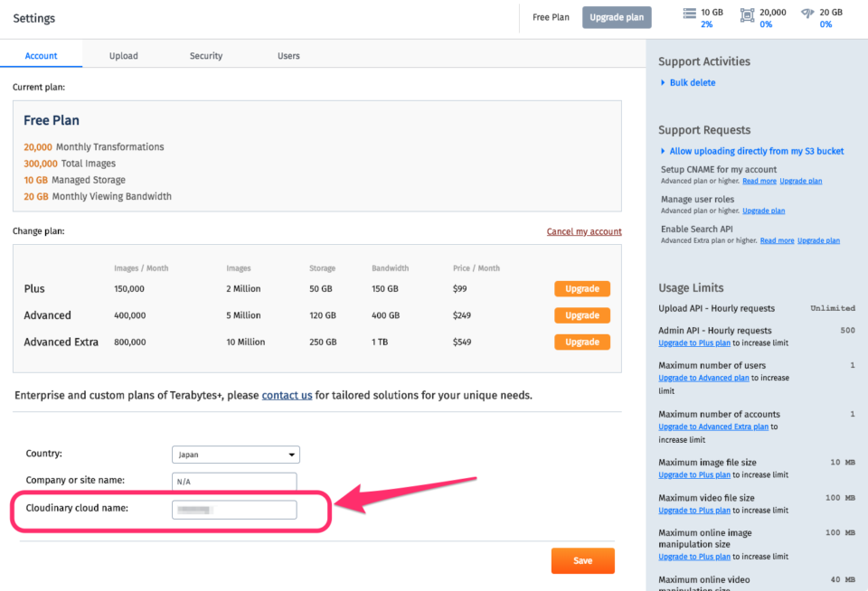Click the viewing bandwidth usage icon

[806, 14]
